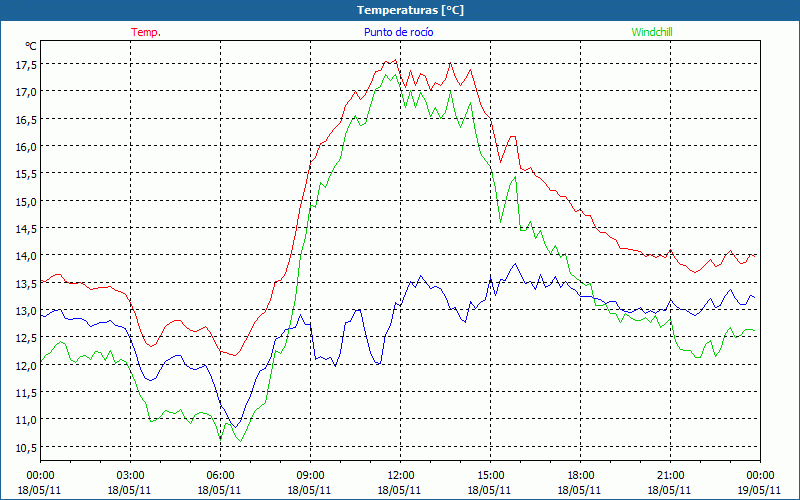Click the 12,5 y-axis value
Screen dimensions: 800x500
[x=26, y=338]
